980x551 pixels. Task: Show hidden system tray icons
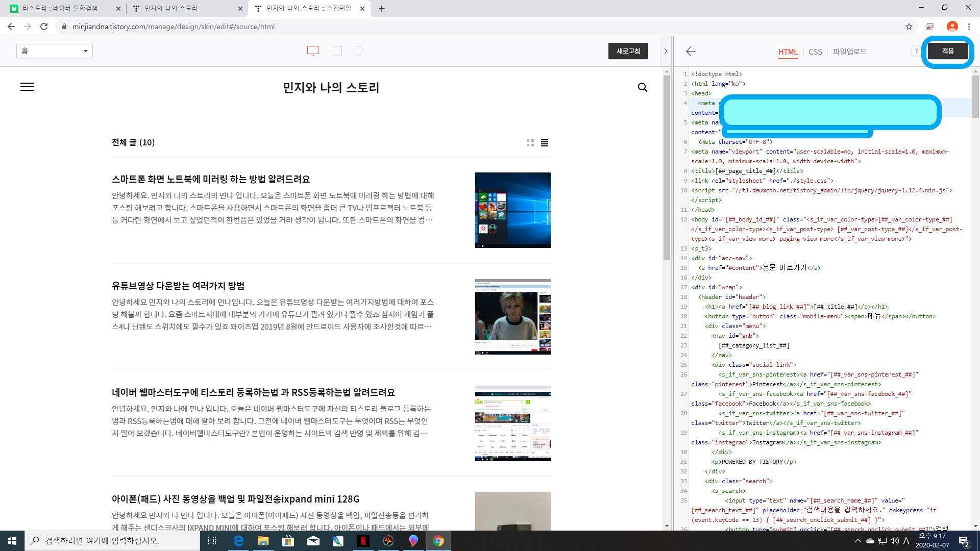coord(857,541)
